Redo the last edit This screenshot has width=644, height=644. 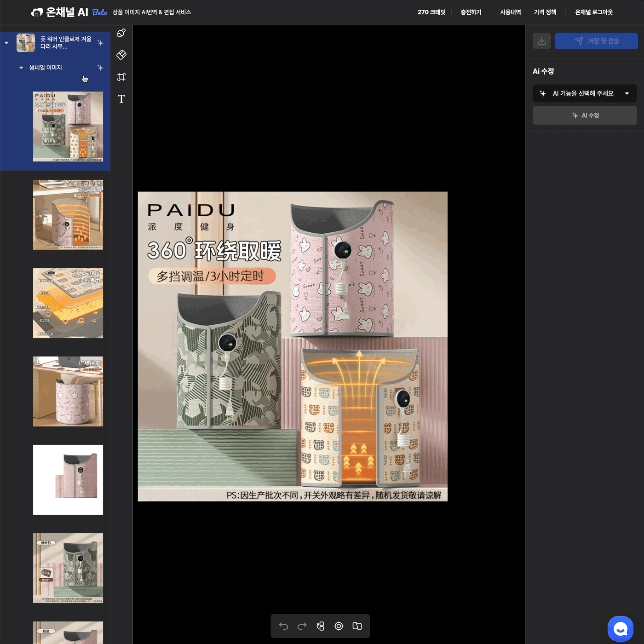pos(302,626)
